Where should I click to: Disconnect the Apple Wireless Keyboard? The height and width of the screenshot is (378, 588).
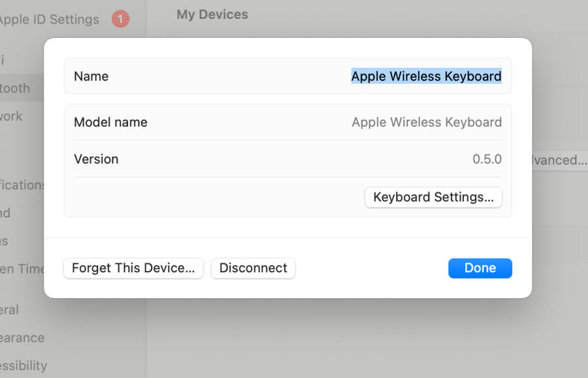tap(253, 268)
